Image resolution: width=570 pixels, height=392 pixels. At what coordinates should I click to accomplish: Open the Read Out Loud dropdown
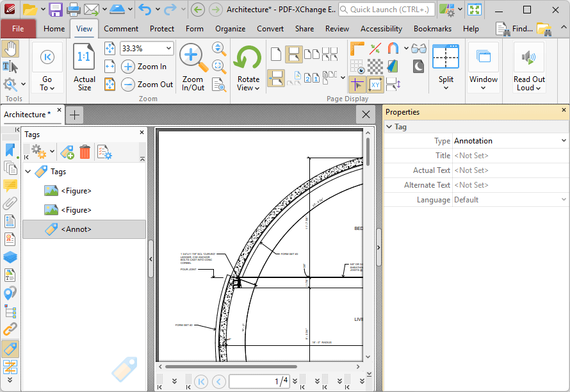pos(529,84)
